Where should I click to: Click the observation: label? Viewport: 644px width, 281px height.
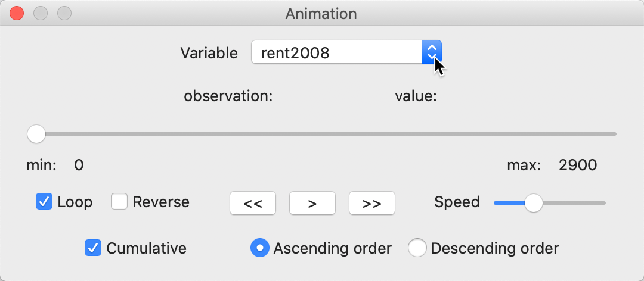[228, 96]
